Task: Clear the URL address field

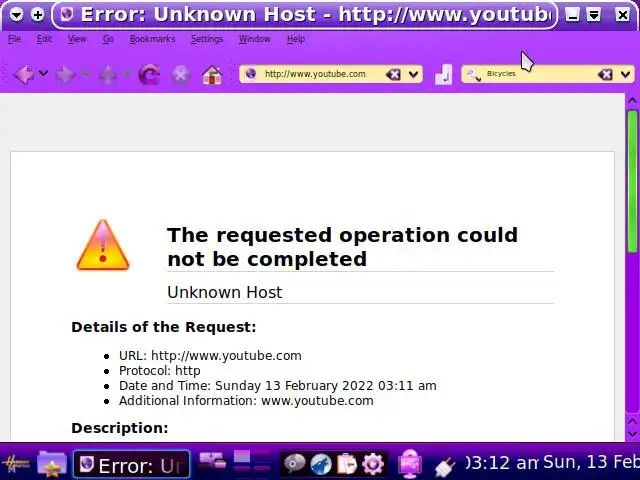Action: click(393, 74)
